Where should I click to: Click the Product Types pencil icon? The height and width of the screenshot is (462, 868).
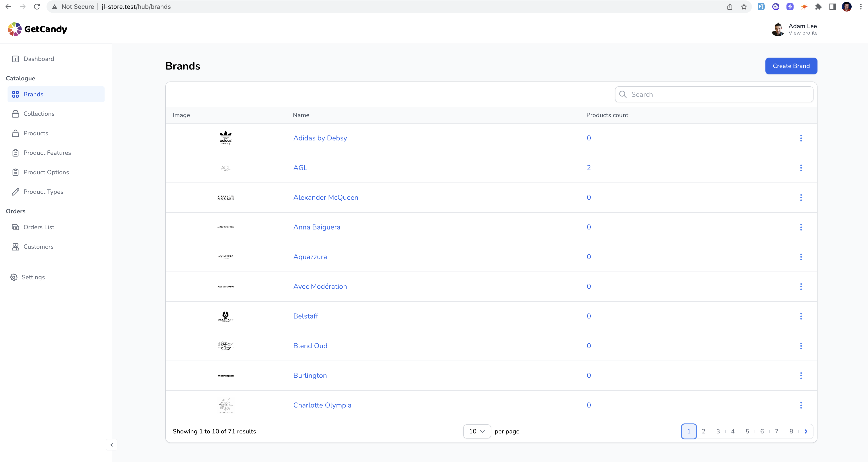pyautogui.click(x=16, y=192)
